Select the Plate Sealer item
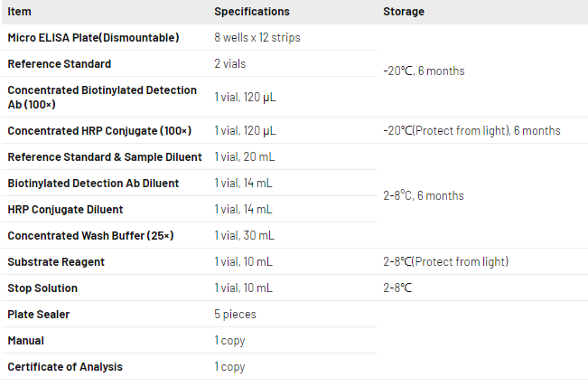Image resolution: width=588 pixels, height=387 pixels. (39, 315)
